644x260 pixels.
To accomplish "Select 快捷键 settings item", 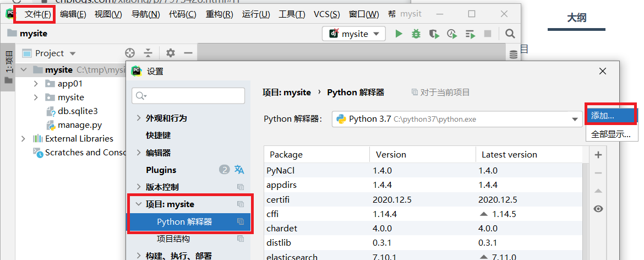I will [x=158, y=135].
